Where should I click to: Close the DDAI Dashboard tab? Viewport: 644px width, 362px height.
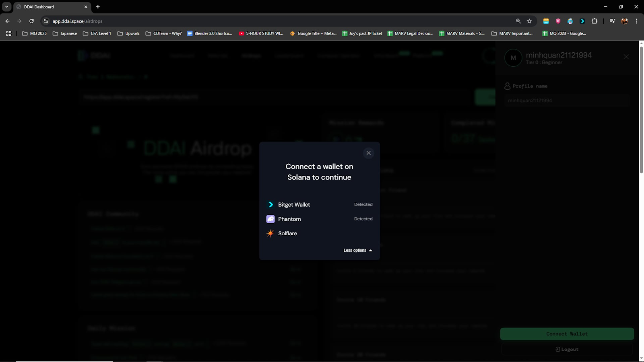(86, 7)
